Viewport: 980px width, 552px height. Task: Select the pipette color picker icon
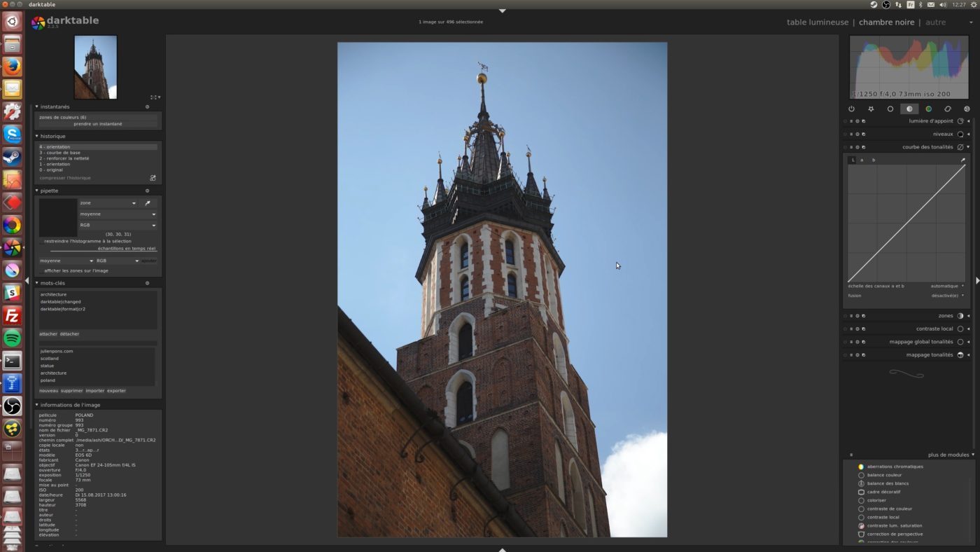(x=147, y=202)
